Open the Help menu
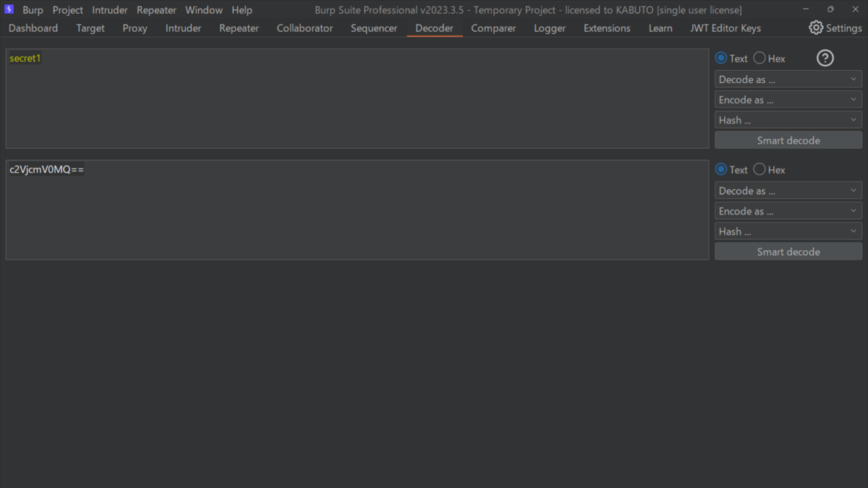 [242, 10]
